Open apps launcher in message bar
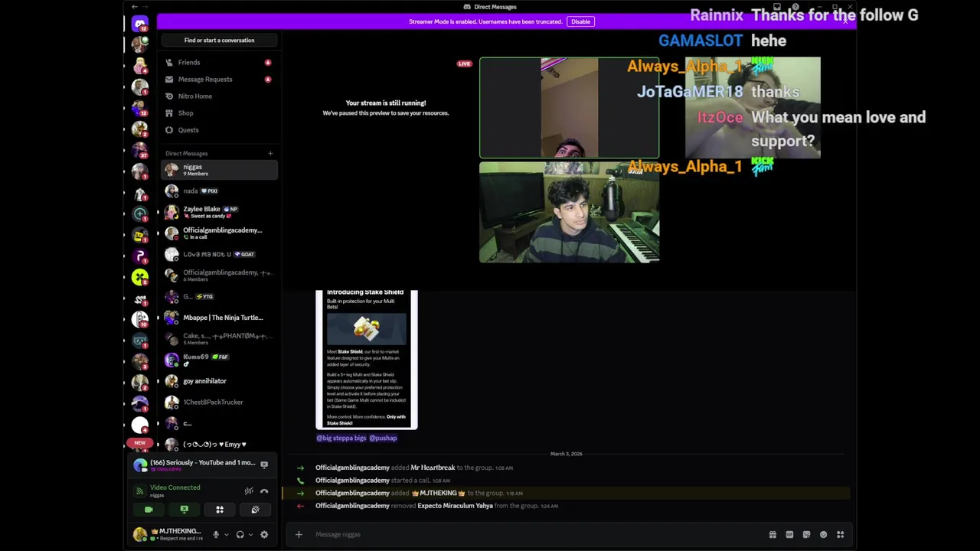 840,535
